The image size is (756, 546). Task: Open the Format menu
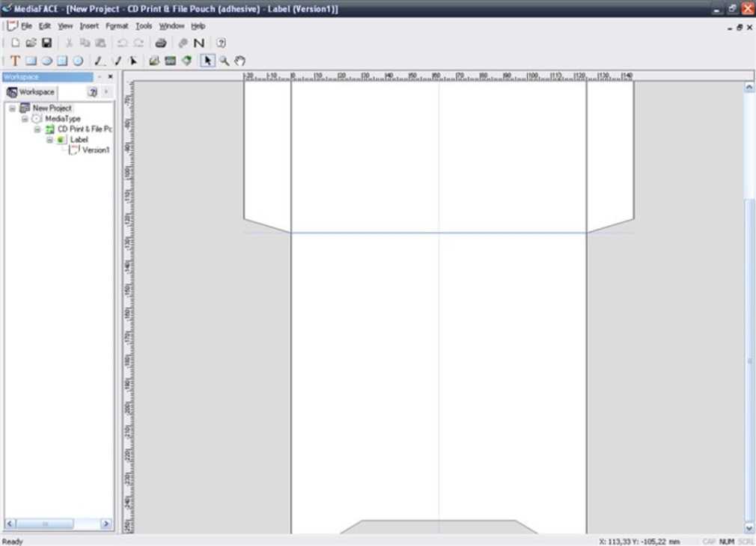click(x=117, y=26)
